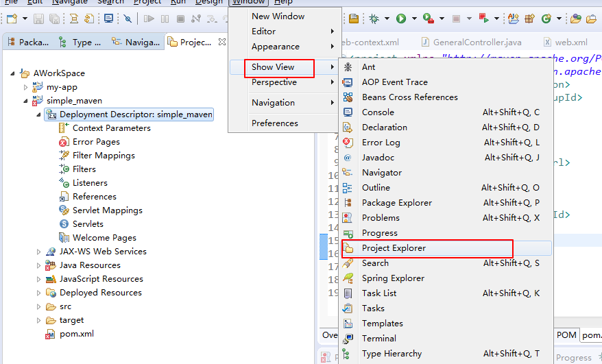Open the Navigation submenu

(x=283, y=103)
